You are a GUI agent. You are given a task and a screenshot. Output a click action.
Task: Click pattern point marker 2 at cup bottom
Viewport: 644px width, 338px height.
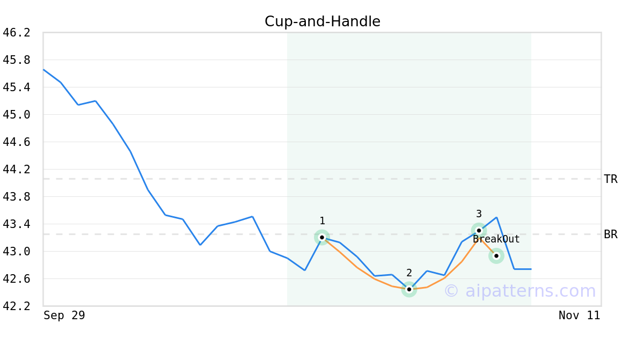pyautogui.click(x=409, y=289)
